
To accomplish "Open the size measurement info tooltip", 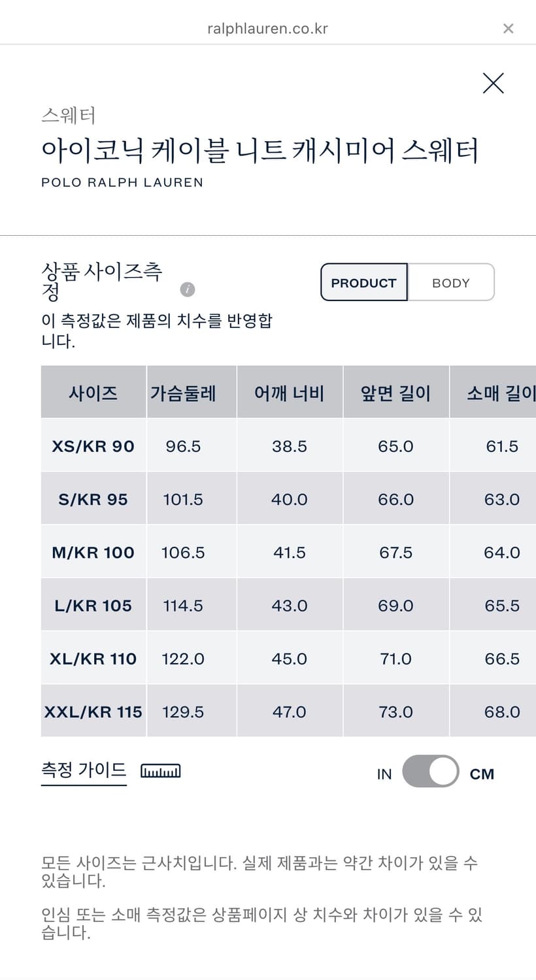I will [188, 289].
